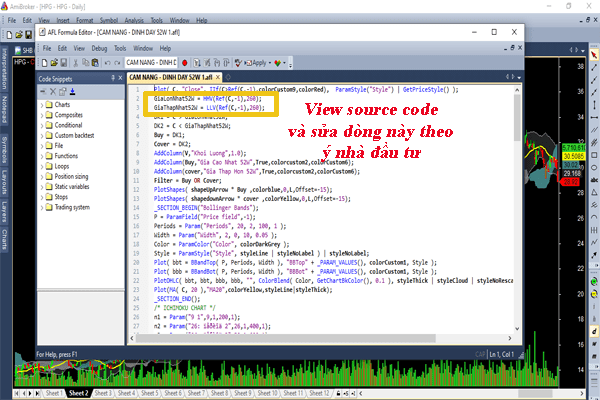Close the Code Snippets panel

coord(120,78)
